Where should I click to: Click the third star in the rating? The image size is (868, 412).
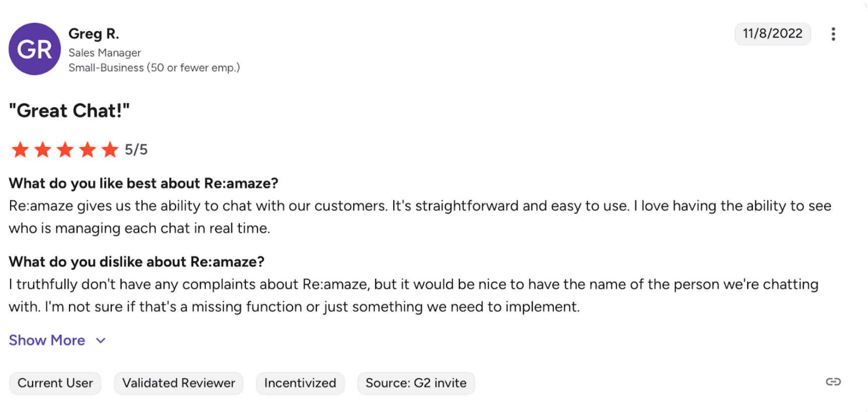(65, 149)
